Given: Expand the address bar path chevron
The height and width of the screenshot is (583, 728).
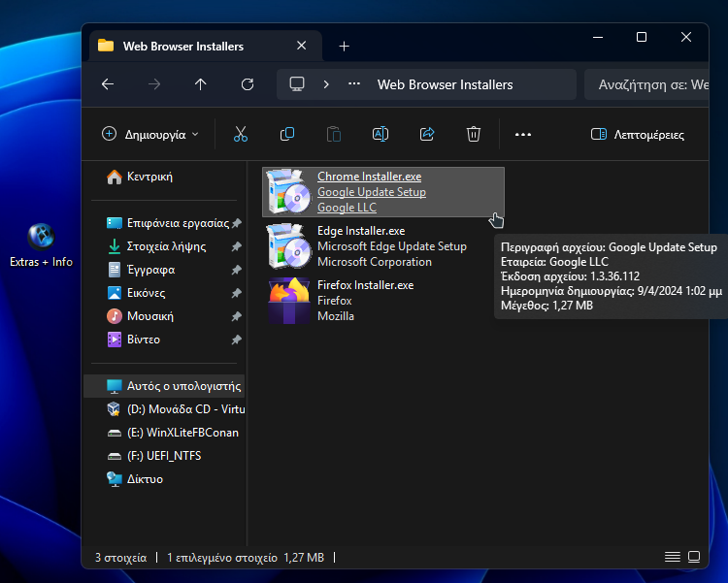Looking at the screenshot, I should tap(326, 84).
